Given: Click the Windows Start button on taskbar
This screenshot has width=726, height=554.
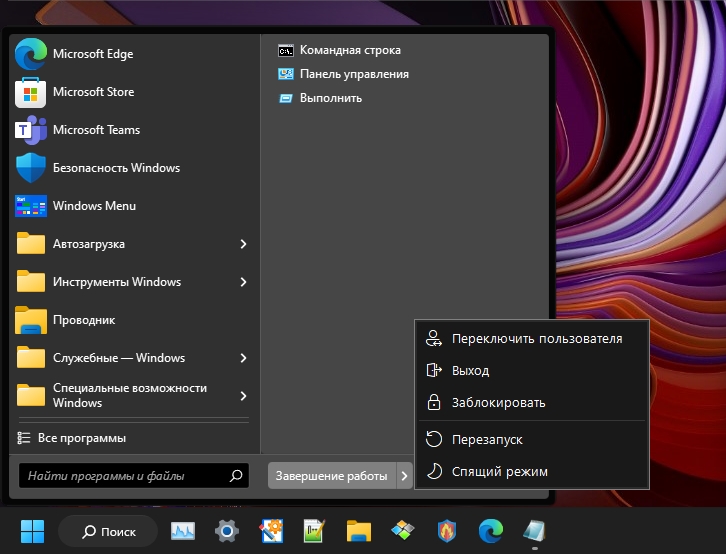Looking at the screenshot, I should pyautogui.click(x=32, y=530).
